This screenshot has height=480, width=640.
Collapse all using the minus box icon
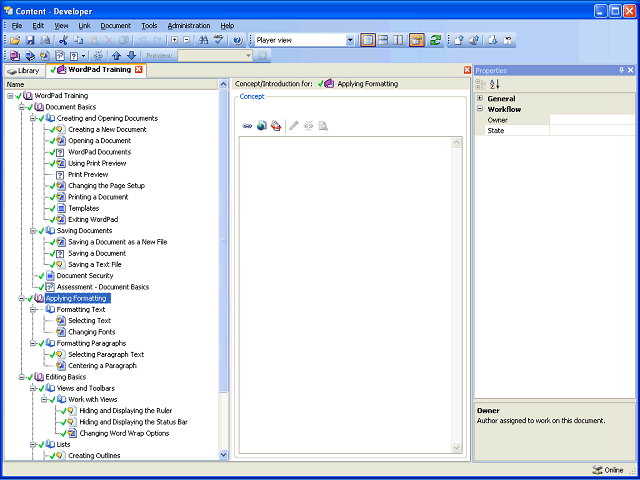186,40
